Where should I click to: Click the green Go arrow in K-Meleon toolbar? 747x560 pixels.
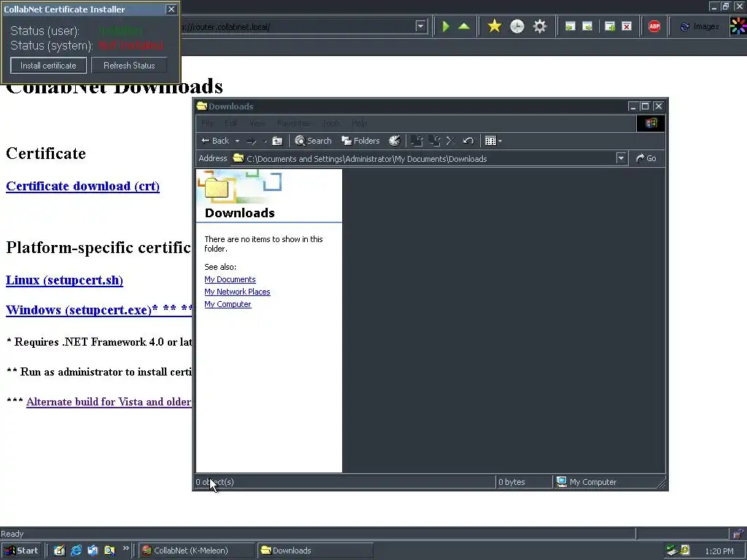point(446,26)
